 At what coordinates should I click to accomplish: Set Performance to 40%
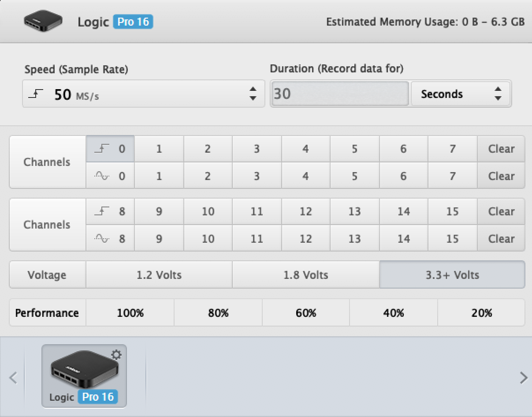(x=394, y=313)
